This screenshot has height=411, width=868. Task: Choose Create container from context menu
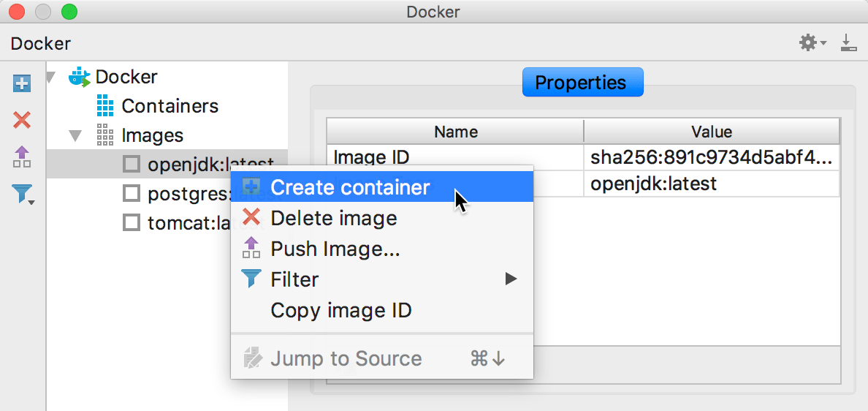pyautogui.click(x=350, y=187)
